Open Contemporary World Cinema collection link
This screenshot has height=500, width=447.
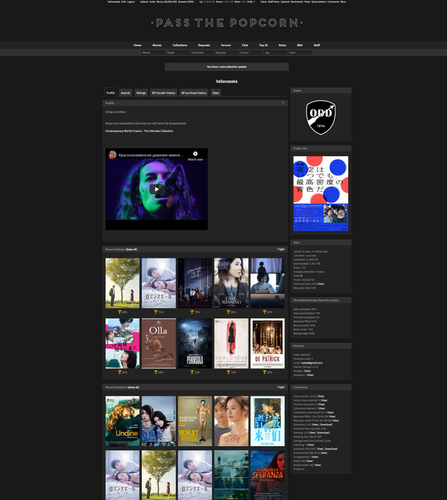(x=139, y=131)
